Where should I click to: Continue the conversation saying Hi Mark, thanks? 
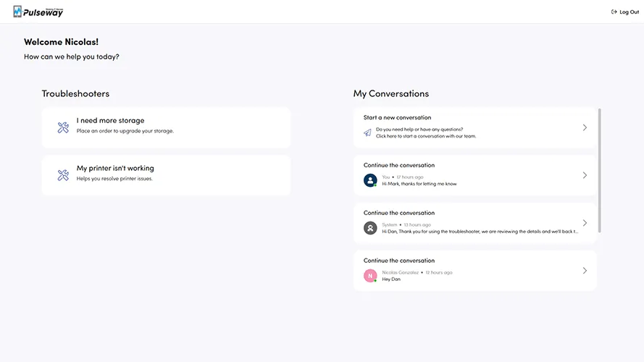pyautogui.click(x=474, y=175)
